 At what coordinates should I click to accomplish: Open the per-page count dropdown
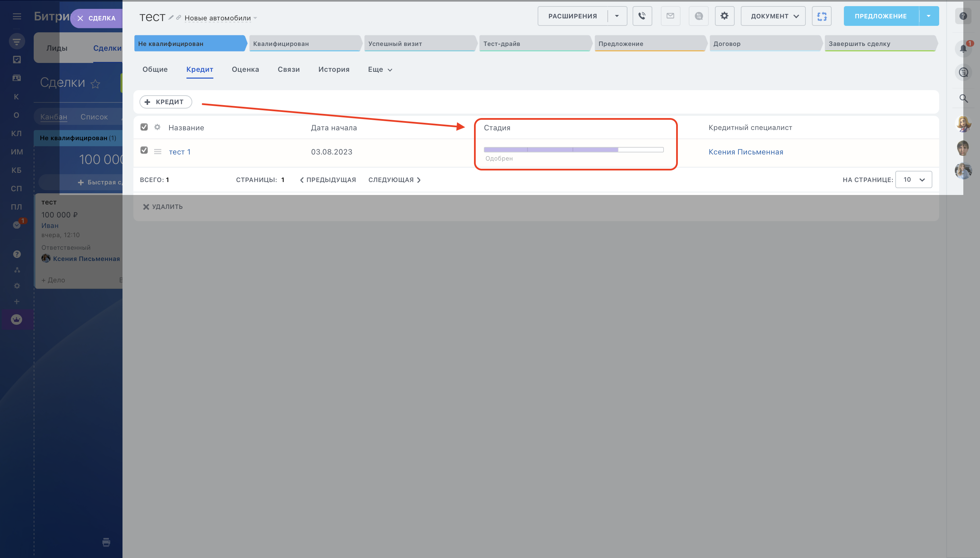click(x=914, y=180)
